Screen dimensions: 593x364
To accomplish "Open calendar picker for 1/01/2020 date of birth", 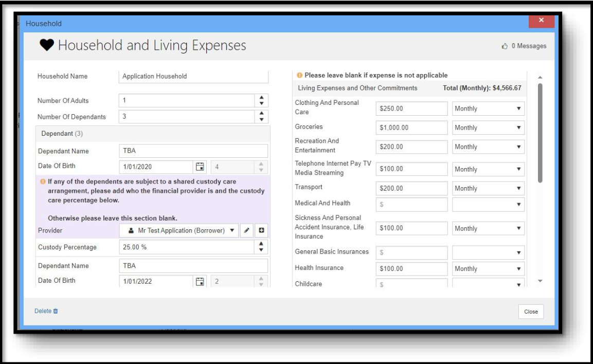I will (201, 166).
